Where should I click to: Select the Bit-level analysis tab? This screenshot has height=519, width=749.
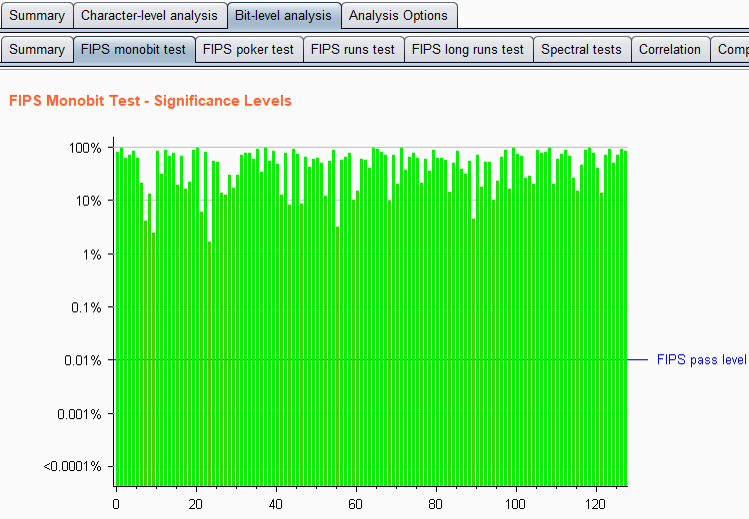(283, 15)
